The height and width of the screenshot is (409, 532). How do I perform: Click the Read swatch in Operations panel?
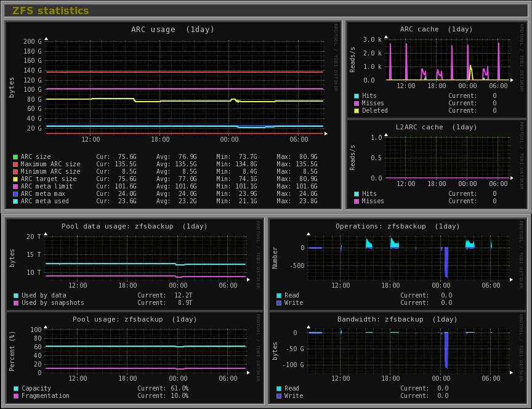click(279, 296)
